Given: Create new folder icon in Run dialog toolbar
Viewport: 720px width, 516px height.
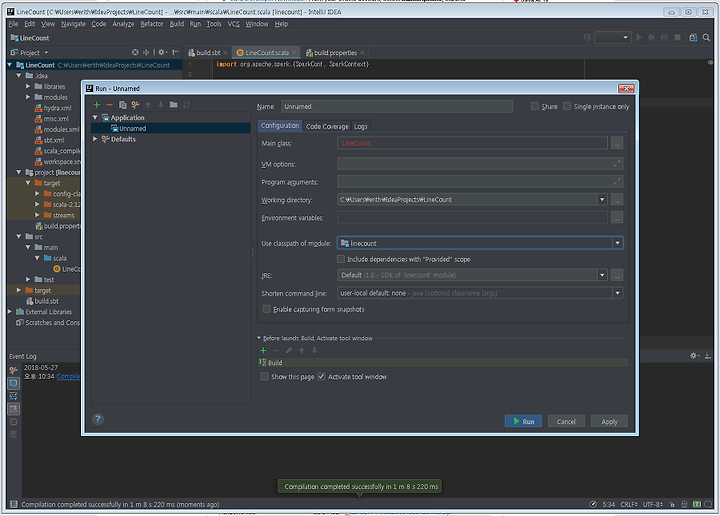Looking at the screenshot, I should (x=173, y=105).
